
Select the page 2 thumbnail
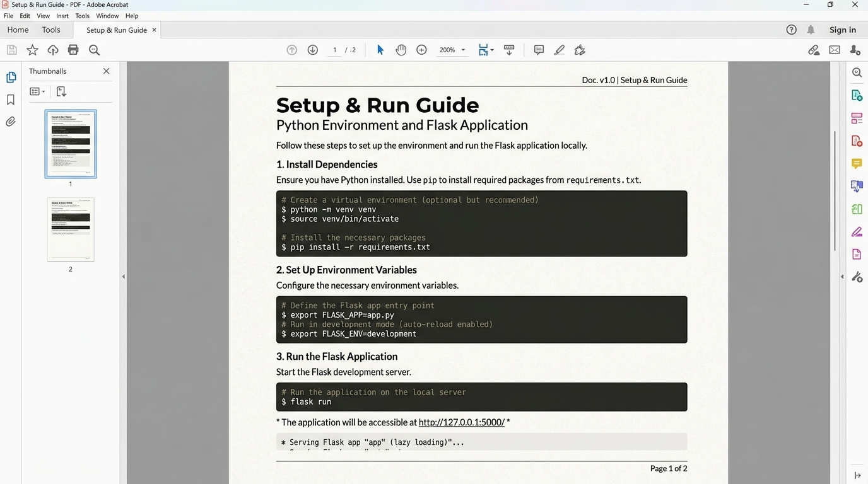coord(71,229)
